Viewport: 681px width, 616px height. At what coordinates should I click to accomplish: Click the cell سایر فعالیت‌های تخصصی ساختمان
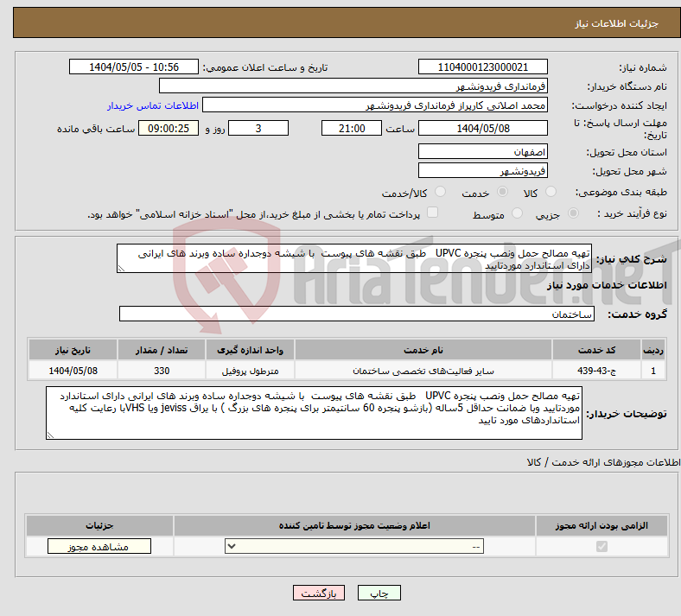pos(423,371)
